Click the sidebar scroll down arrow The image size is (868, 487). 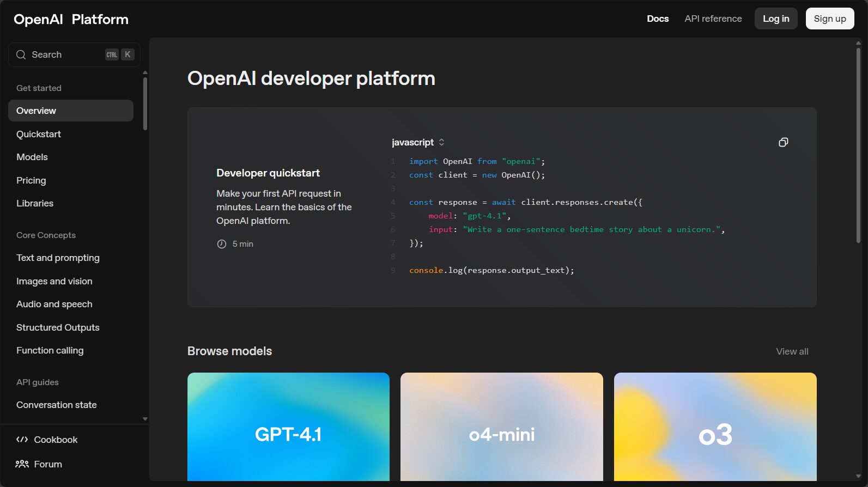coord(145,419)
